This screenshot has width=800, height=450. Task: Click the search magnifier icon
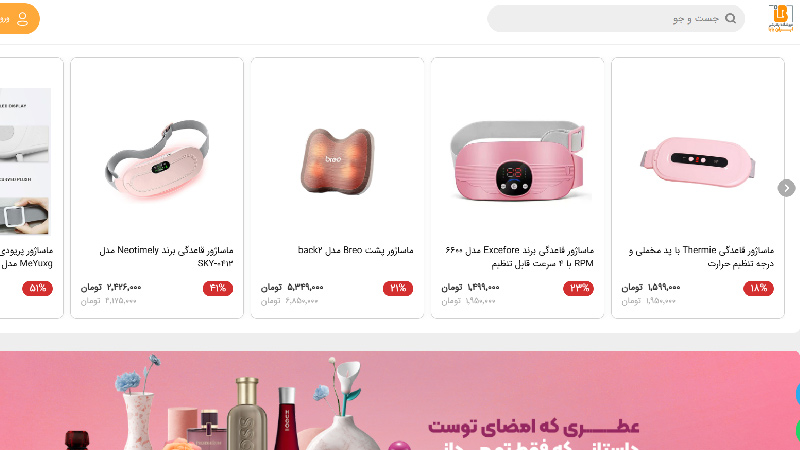pos(730,19)
